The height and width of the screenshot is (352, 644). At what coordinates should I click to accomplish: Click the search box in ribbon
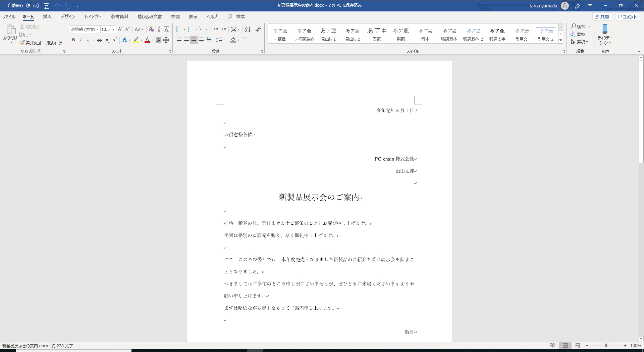[236, 16]
